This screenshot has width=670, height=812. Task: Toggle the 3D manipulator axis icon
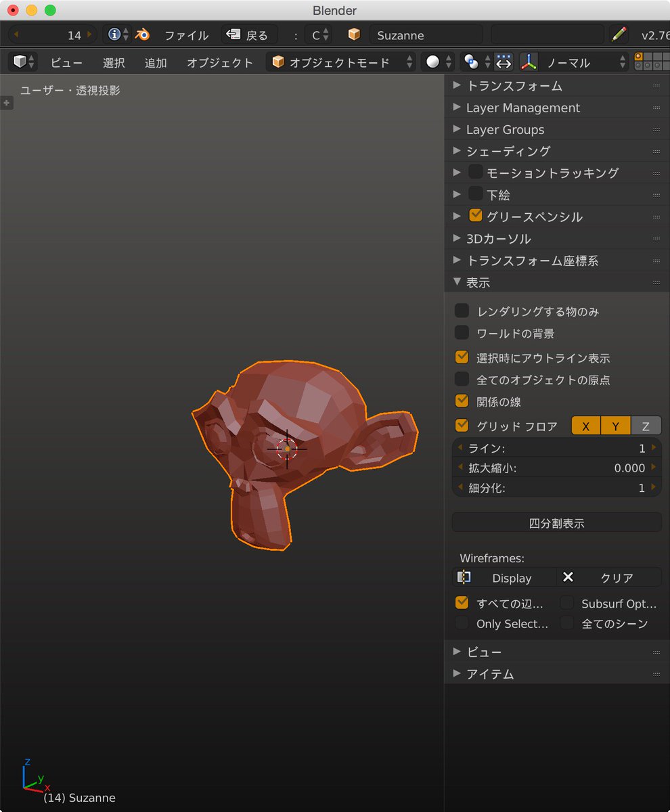(529, 62)
